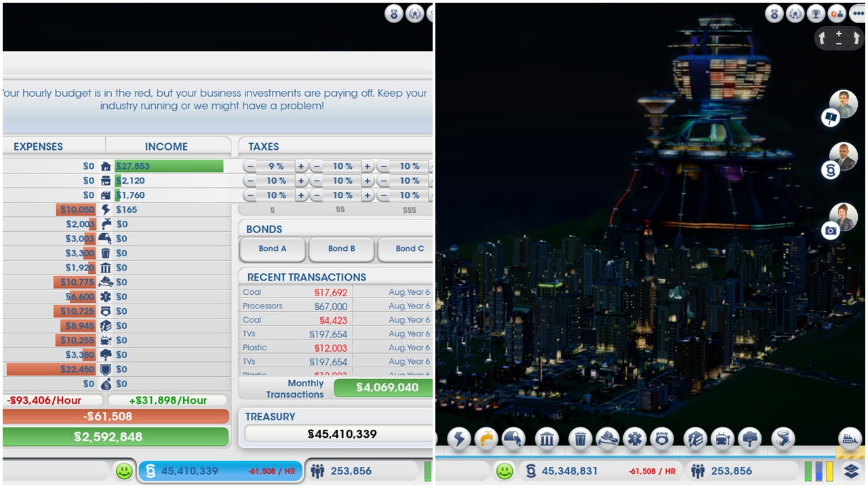Click the population counter in the budget panel bar
Viewport: 868px width, 488px height.
pos(363,471)
